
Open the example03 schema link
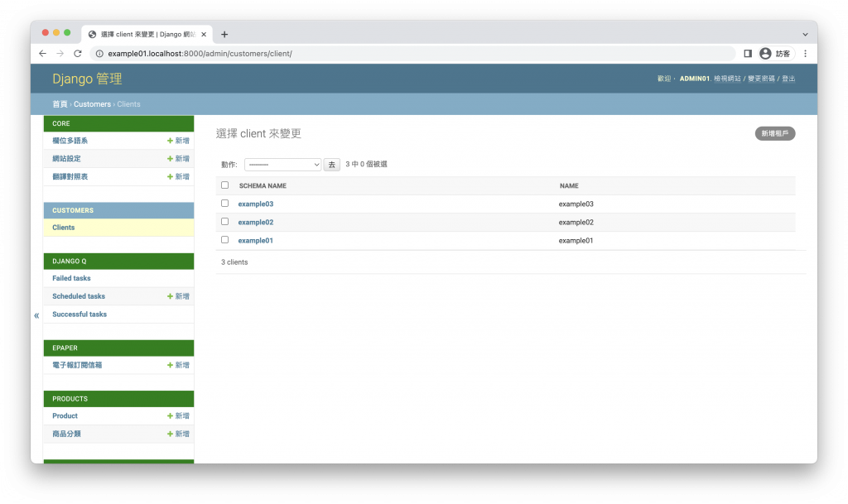click(256, 204)
